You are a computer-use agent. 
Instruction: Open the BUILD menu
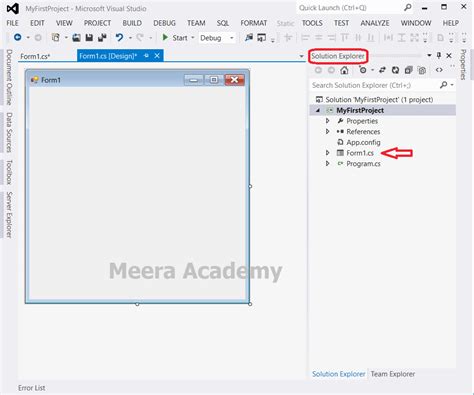click(132, 23)
